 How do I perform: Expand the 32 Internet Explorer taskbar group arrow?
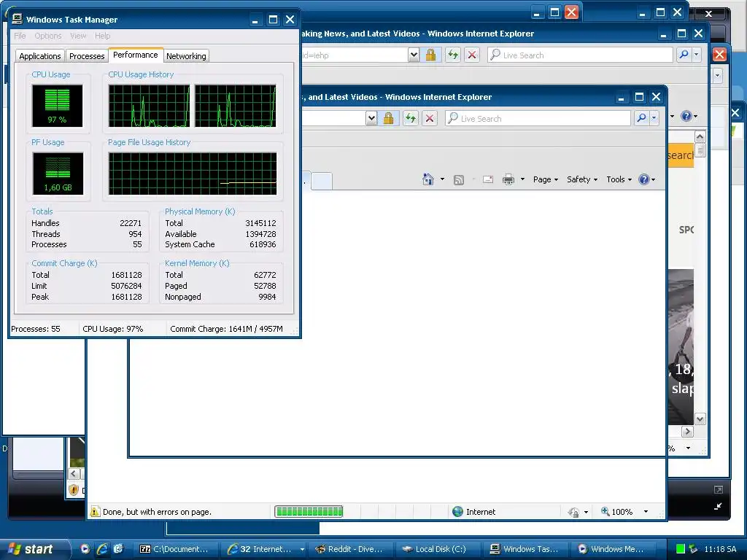302,549
